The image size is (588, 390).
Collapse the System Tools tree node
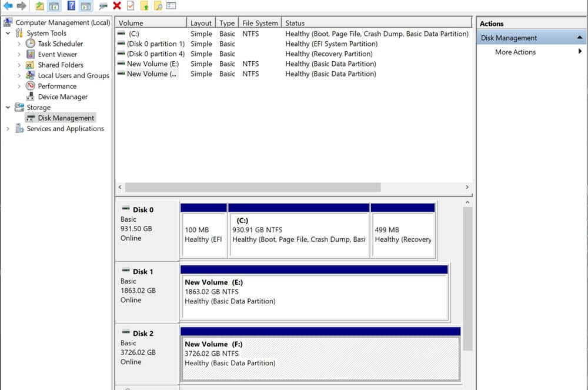click(x=8, y=33)
